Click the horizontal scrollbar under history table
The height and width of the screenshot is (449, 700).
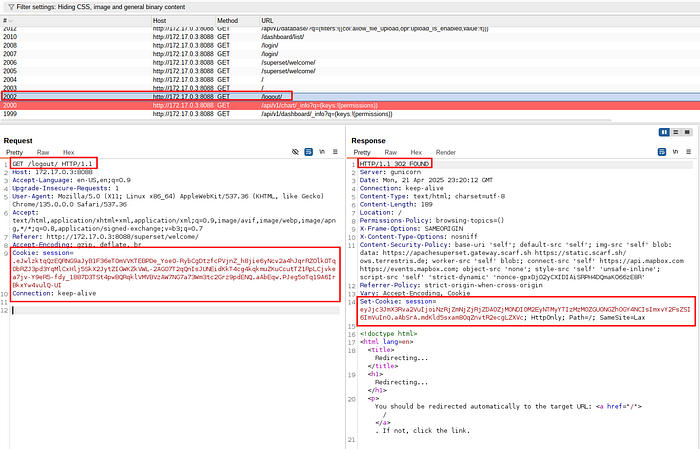[306, 121]
